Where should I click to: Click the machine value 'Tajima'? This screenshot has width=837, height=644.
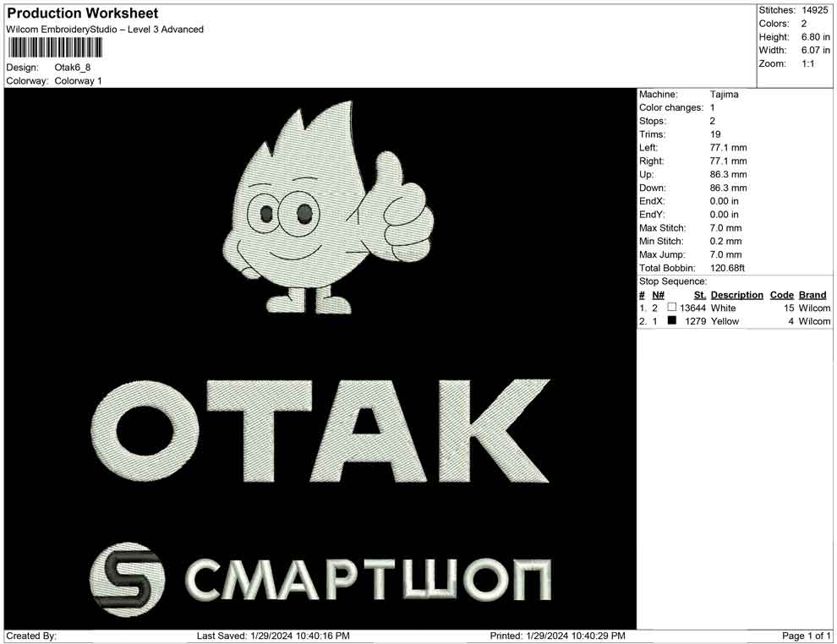(725, 95)
